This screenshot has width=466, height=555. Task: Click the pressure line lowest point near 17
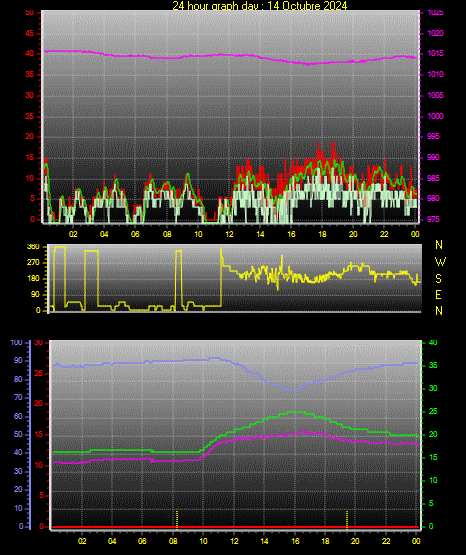point(308,64)
